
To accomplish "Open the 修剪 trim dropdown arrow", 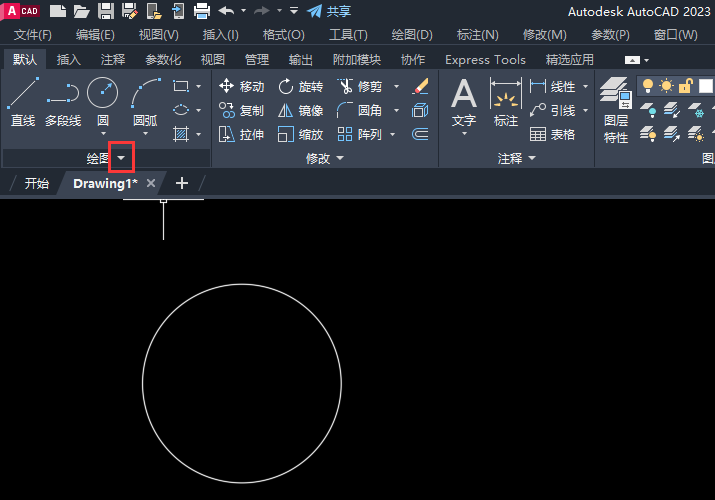I will coord(396,86).
